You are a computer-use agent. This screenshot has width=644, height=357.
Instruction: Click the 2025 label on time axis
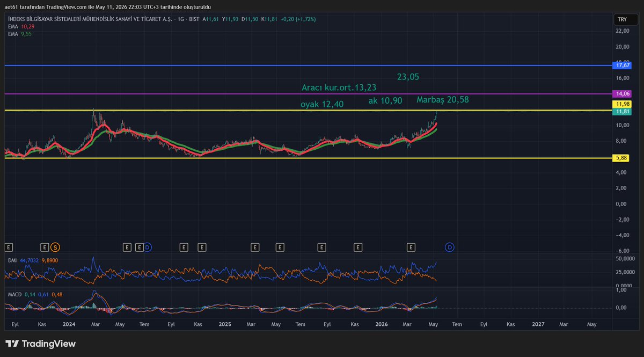point(225,324)
